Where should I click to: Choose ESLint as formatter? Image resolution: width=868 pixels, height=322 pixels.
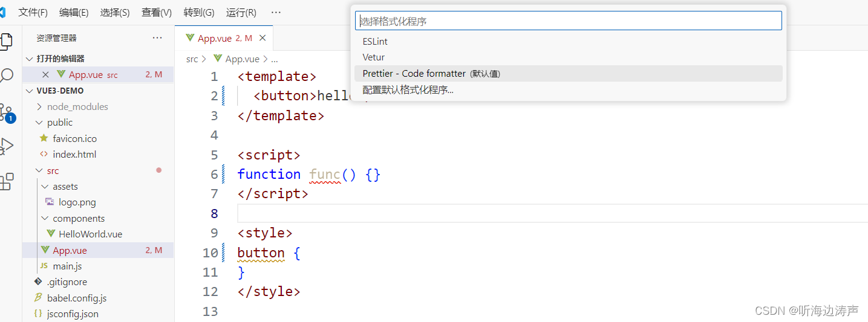click(x=569, y=42)
